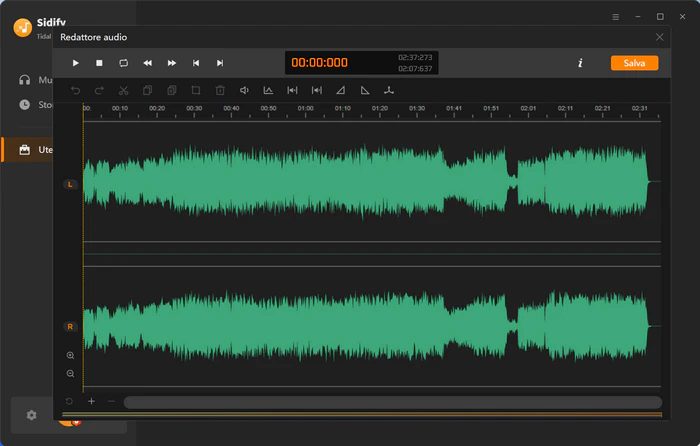The image size is (700, 446).
Task: Click the first trim-silence marker icon
Action: coord(292,91)
